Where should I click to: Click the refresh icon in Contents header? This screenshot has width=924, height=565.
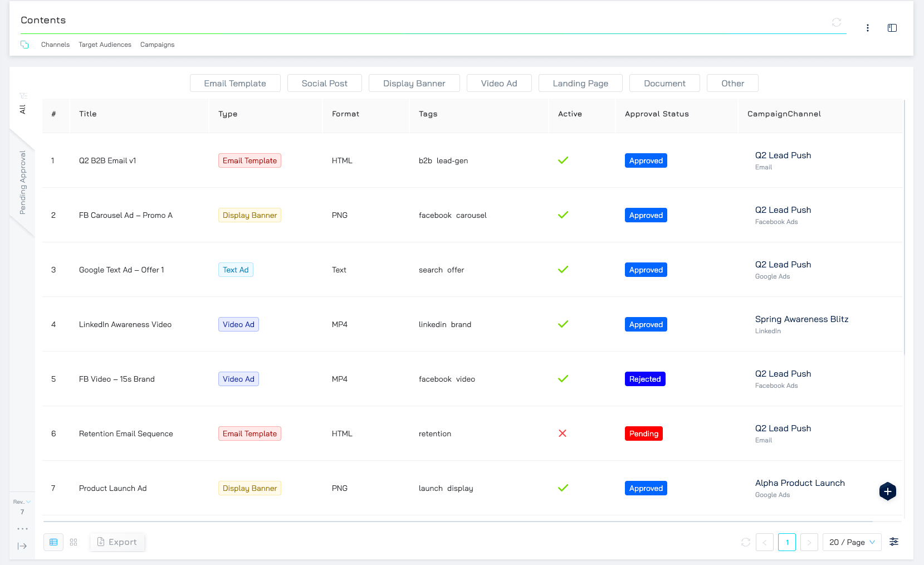836,22
